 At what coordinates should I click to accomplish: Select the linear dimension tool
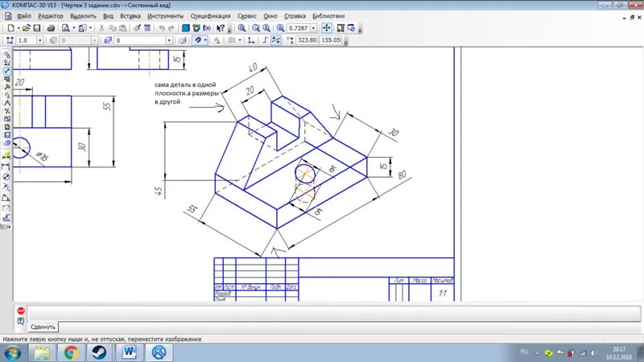(6, 167)
